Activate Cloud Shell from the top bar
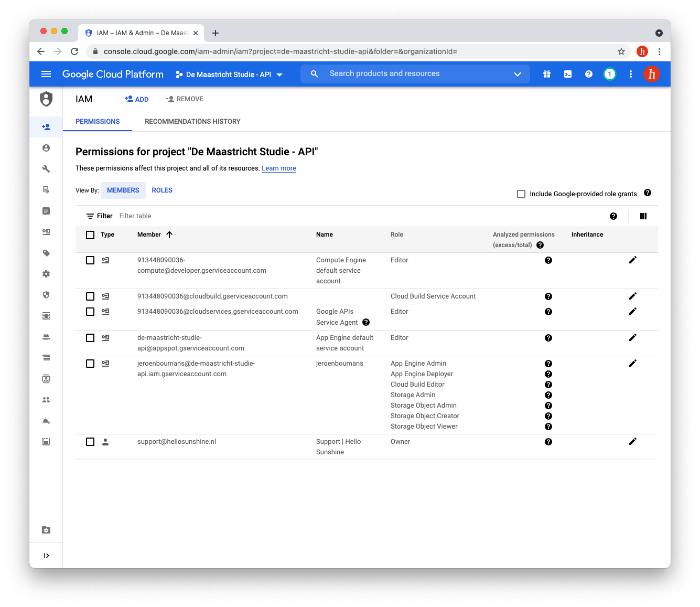Viewport: 700px width, 607px height. (568, 74)
